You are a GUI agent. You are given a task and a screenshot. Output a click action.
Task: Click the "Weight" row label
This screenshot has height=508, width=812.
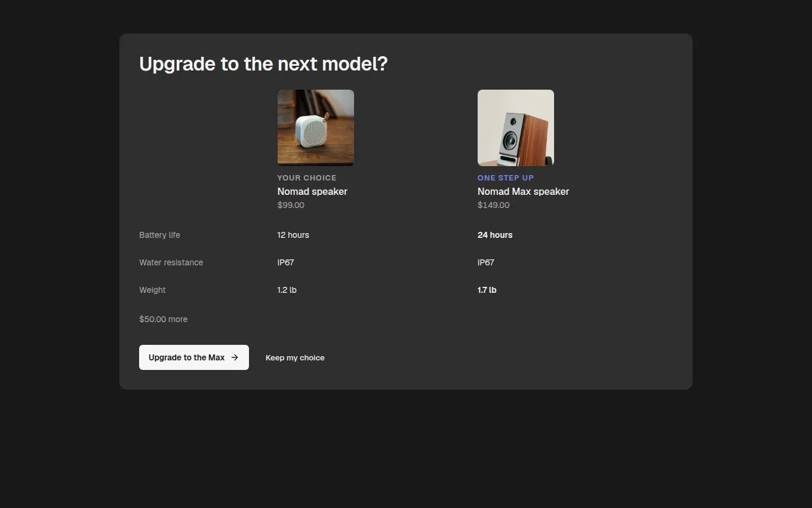pyautogui.click(x=153, y=290)
